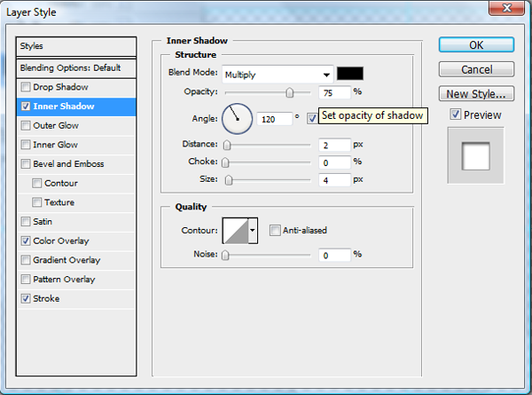Image resolution: width=532 pixels, height=395 pixels.
Task: Click the Angle dial control
Action: pyautogui.click(x=237, y=119)
